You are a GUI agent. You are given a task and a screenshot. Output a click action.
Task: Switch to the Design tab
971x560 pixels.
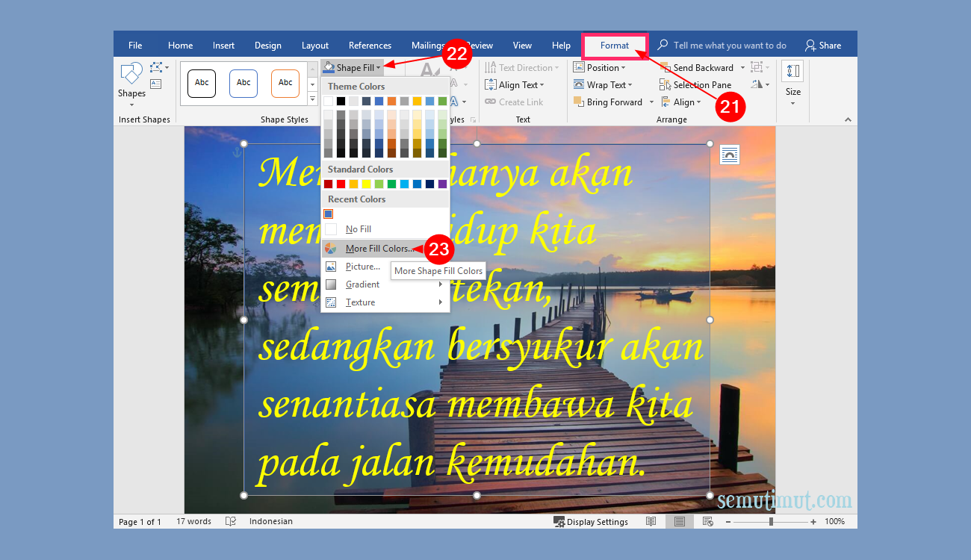[268, 46]
